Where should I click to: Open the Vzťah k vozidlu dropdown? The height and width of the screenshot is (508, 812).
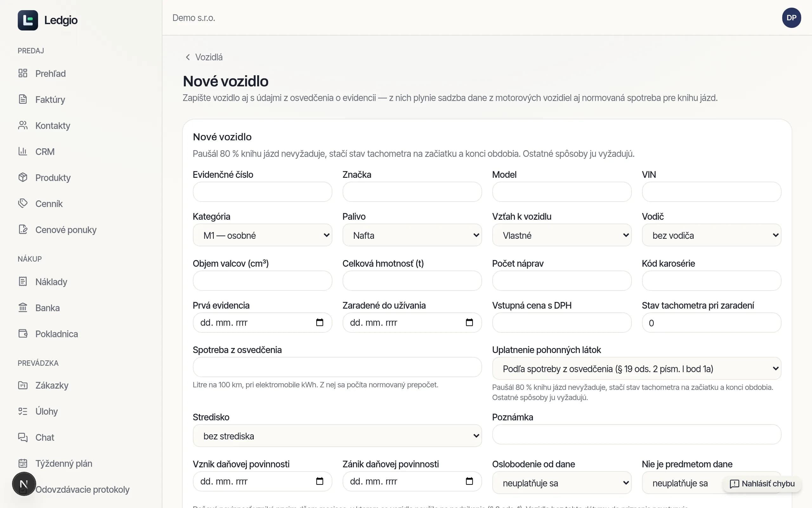point(562,235)
